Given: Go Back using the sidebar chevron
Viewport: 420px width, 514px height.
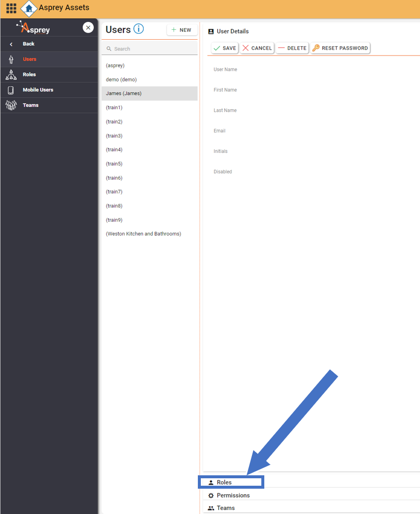Looking at the screenshot, I should coord(11,44).
